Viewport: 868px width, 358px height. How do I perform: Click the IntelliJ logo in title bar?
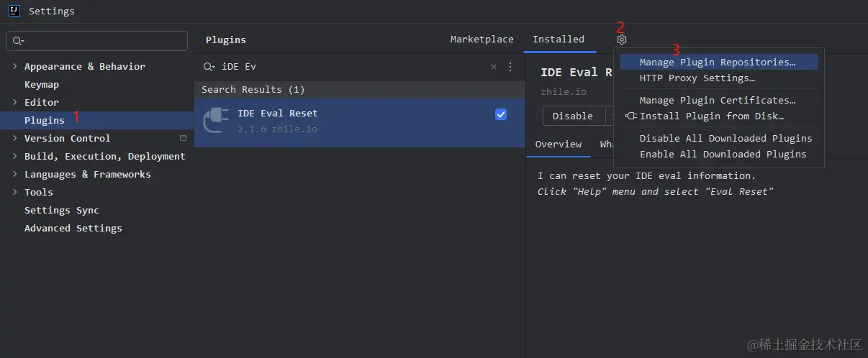click(x=14, y=11)
